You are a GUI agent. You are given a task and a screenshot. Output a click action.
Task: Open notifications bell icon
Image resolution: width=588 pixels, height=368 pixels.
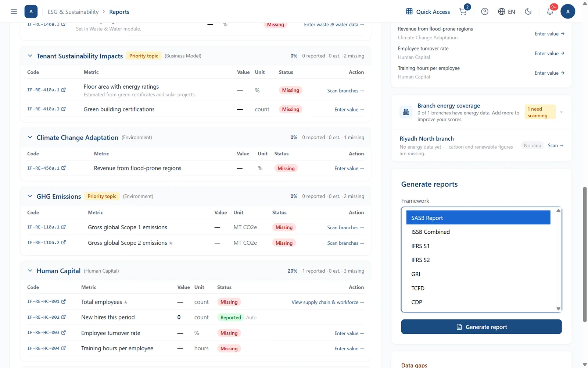click(550, 11)
